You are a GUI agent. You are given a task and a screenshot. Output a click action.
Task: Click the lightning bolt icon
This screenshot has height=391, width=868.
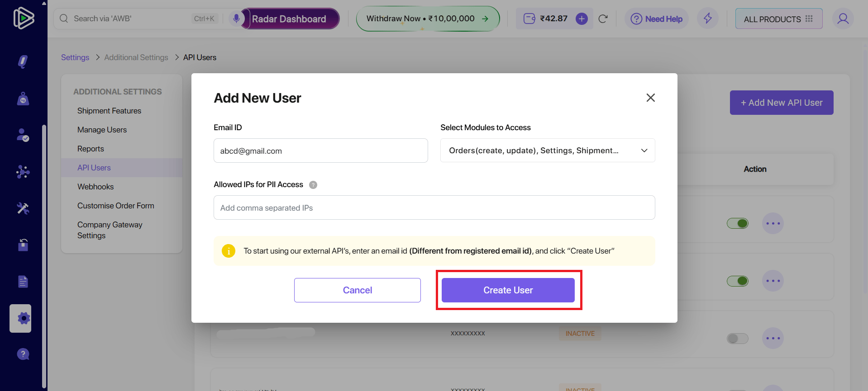click(x=708, y=19)
